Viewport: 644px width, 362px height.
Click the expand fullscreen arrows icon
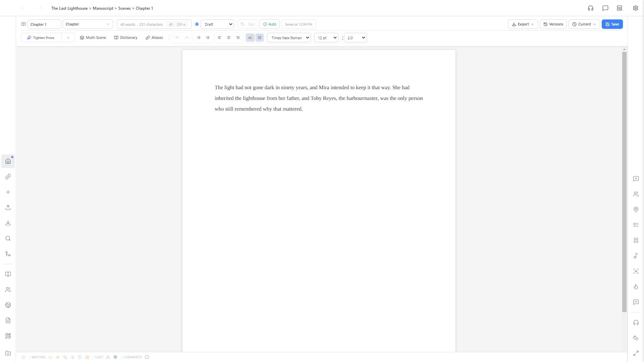[636, 353]
